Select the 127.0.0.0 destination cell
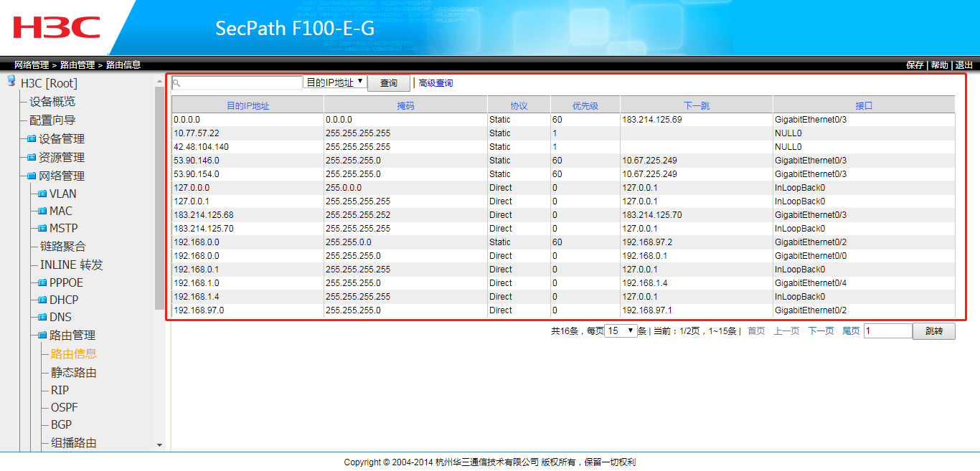 (x=248, y=188)
